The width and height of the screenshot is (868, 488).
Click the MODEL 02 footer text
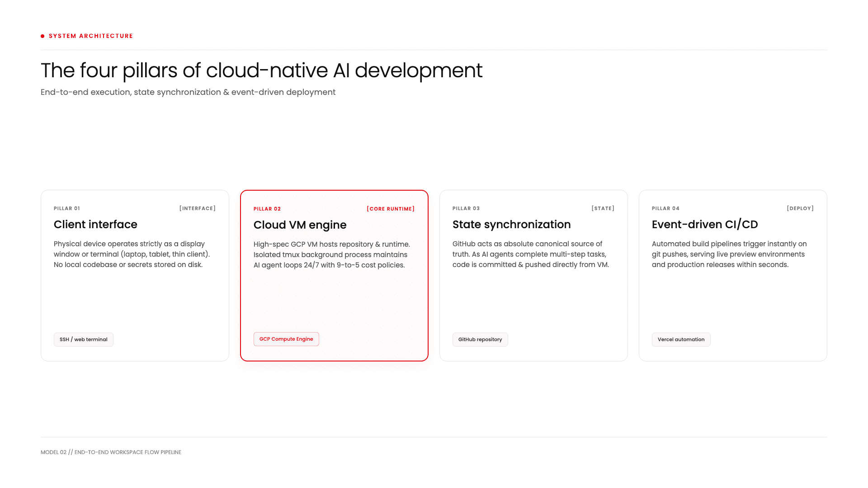[111, 452]
